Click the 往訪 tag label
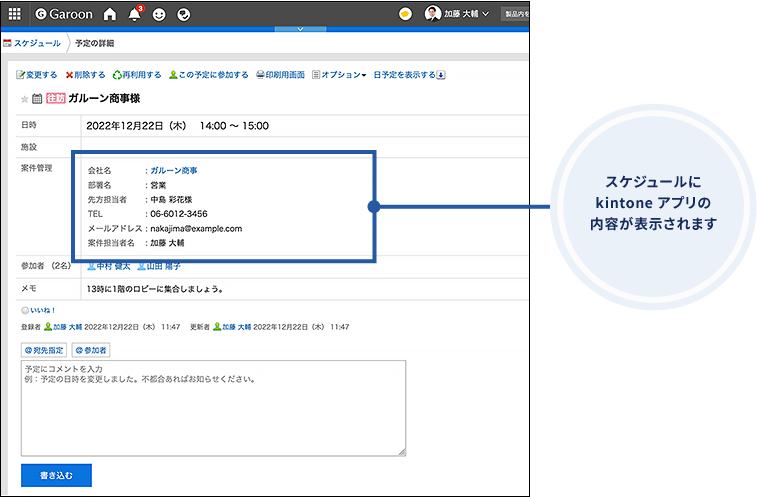 click(x=56, y=99)
